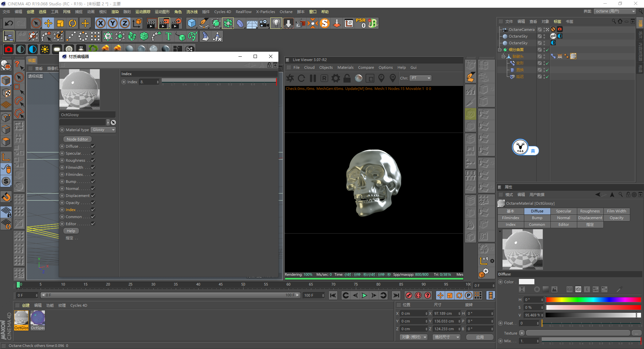Switch to Specular tab in attributes

pos(563,211)
